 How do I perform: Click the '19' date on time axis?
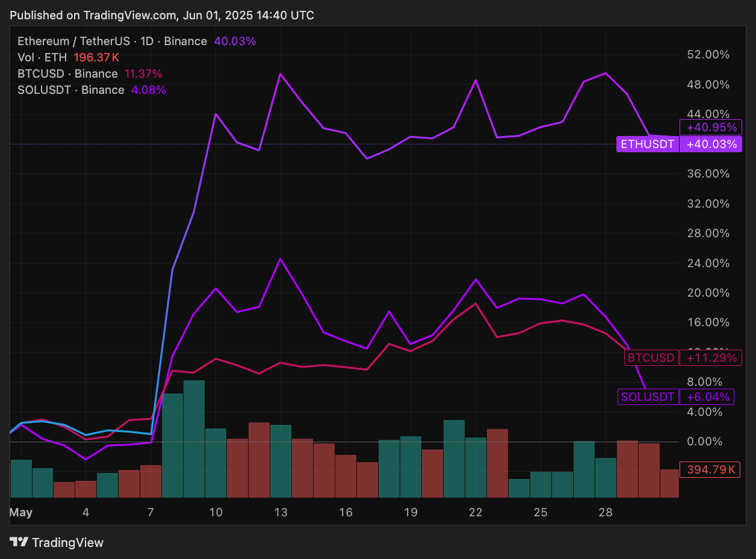411,513
